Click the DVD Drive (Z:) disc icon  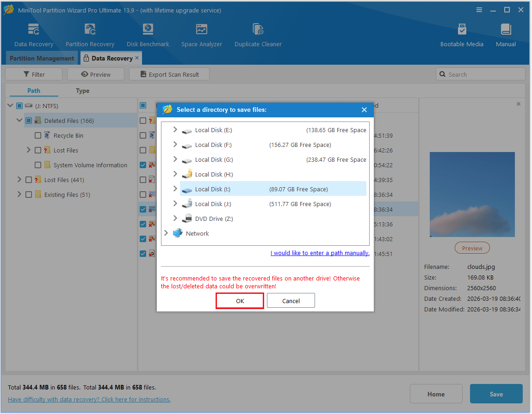pyautogui.click(x=187, y=219)
